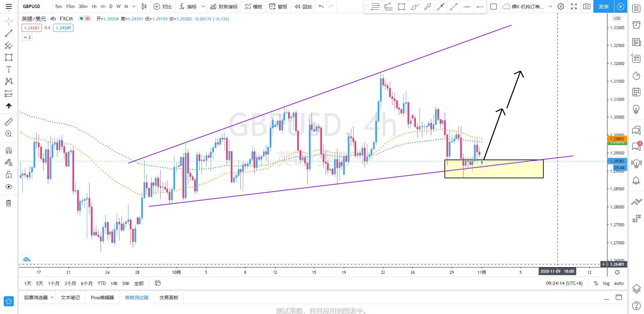
Task: Open the geometric shapes tool in left sidebar
Action: (x=9, y=57)
